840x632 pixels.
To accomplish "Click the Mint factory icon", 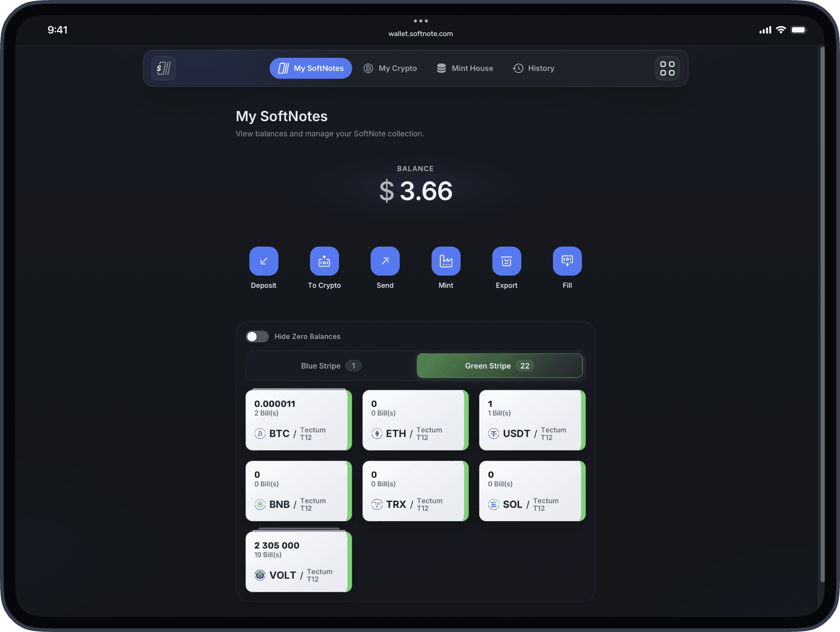I will point(446,261).
